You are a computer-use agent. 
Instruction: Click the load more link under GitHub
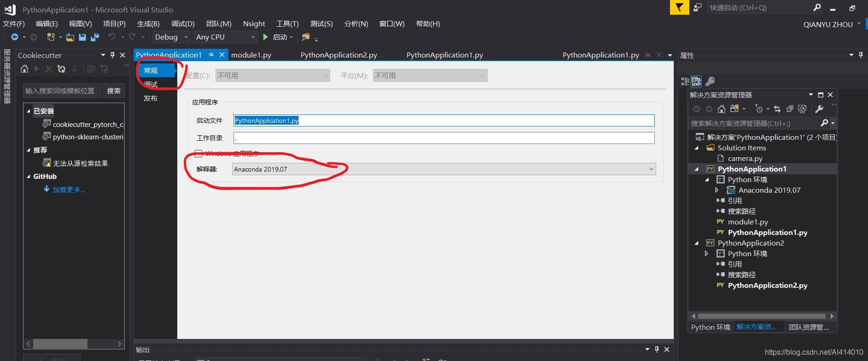pos(69,189)
